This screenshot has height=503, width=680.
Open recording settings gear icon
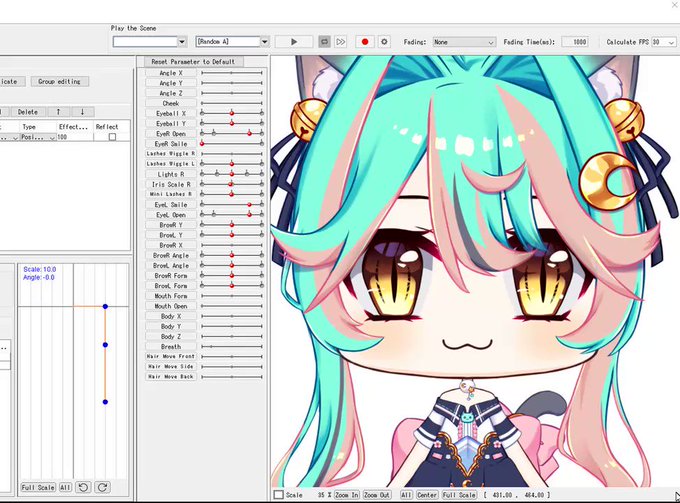[x=384, y=42]
